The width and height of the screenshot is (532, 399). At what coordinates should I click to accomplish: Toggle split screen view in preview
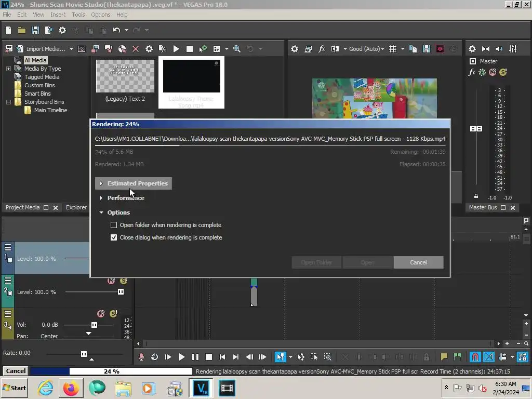[335, 49]
